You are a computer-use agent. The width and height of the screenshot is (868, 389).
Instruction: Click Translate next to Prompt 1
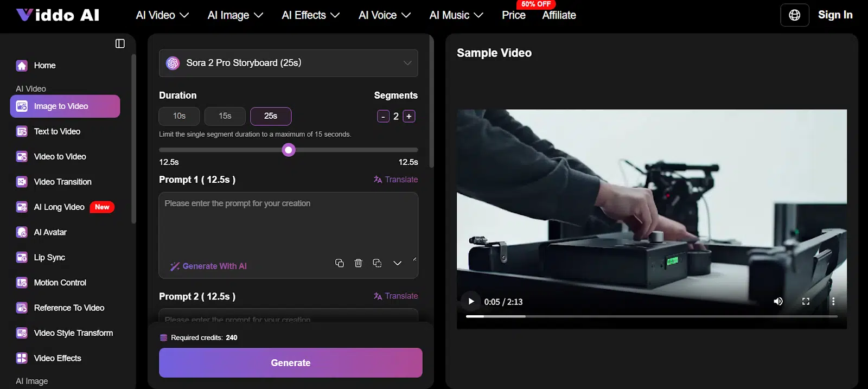pyautogui.click(x=395, y=180)
